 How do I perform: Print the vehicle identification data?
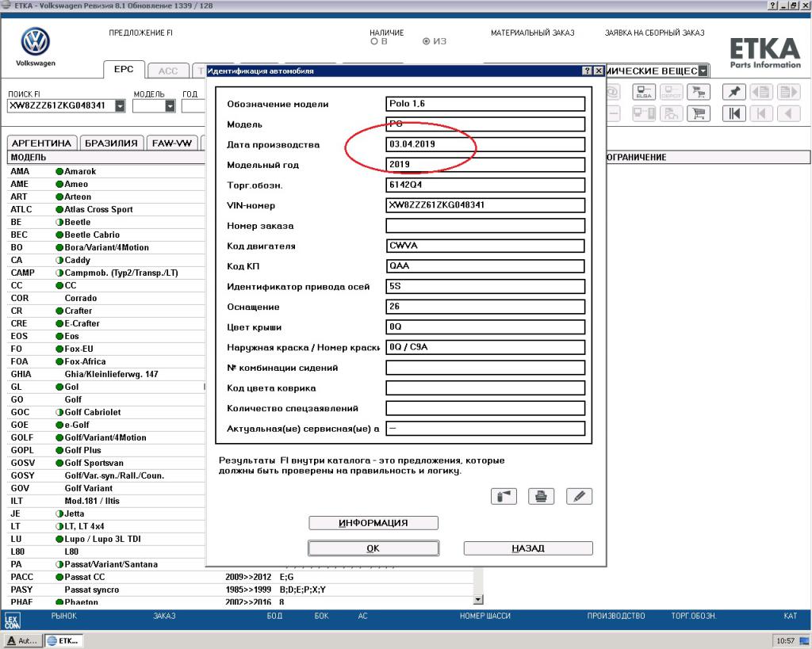(541, 496)
